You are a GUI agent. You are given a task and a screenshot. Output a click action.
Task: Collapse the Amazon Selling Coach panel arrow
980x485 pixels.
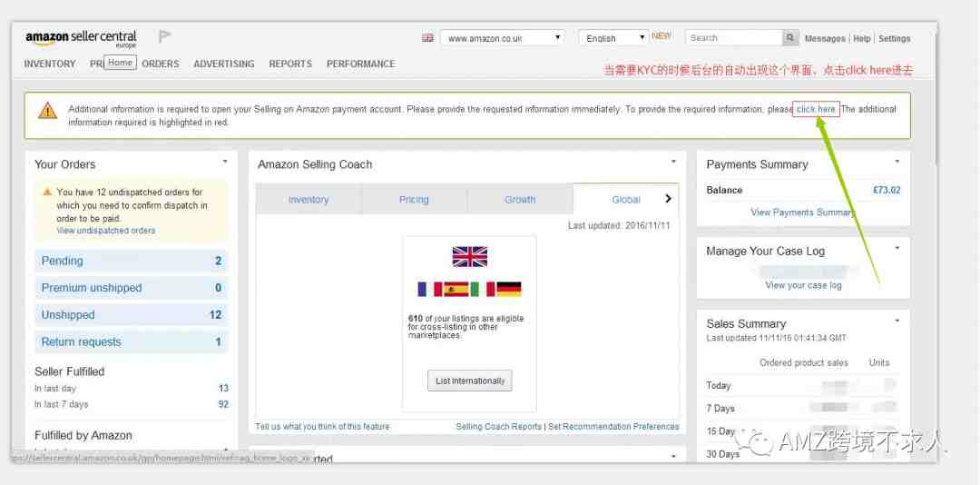[673, 162]
